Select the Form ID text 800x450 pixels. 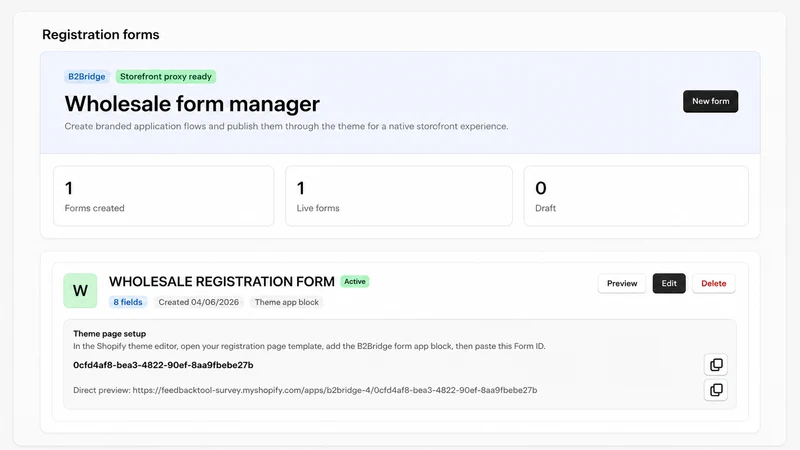point(163,365)
